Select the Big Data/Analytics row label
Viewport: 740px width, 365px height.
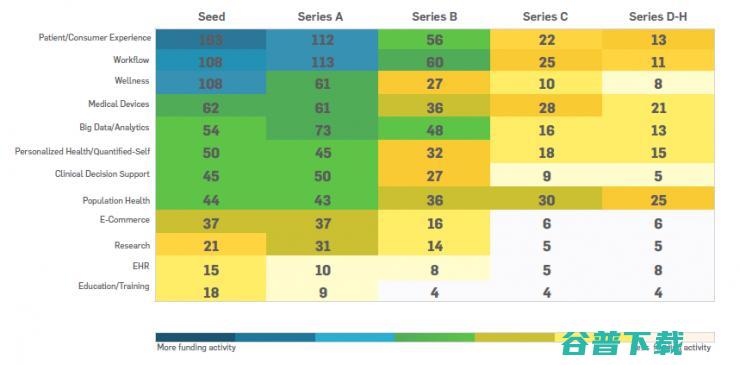click(114, 127)
